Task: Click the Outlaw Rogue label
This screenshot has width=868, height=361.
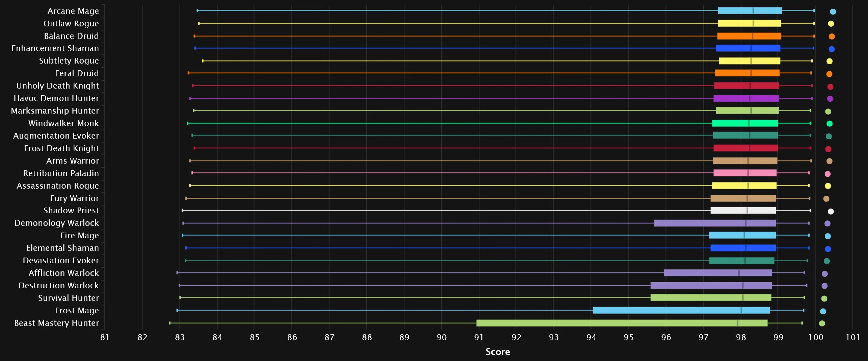Action: click(71, 24)
